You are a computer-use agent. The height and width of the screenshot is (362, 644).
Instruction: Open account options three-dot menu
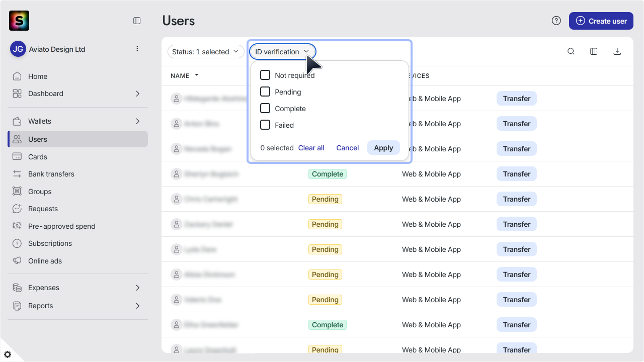[137, 49]
